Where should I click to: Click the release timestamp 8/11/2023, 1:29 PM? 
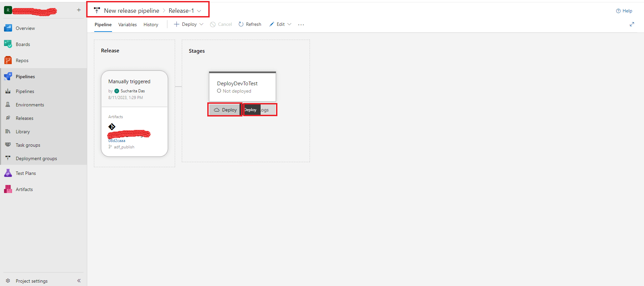[x=125, y=98]
